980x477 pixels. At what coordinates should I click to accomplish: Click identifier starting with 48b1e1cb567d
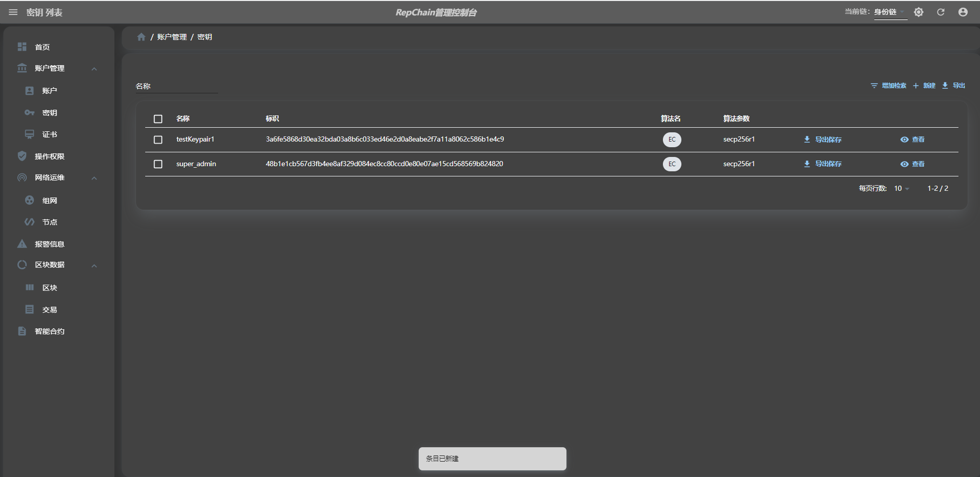pyautogui.click(x=384, y=164)
